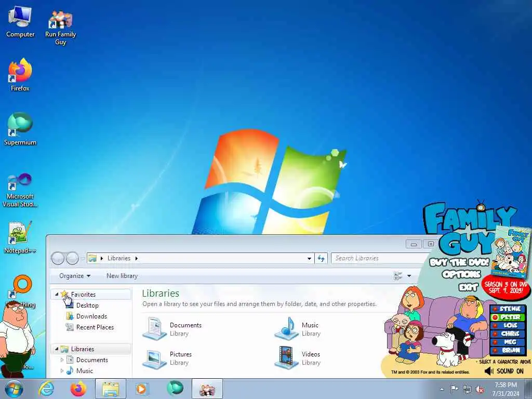Select the BRIAN character option

coord(508,351)
